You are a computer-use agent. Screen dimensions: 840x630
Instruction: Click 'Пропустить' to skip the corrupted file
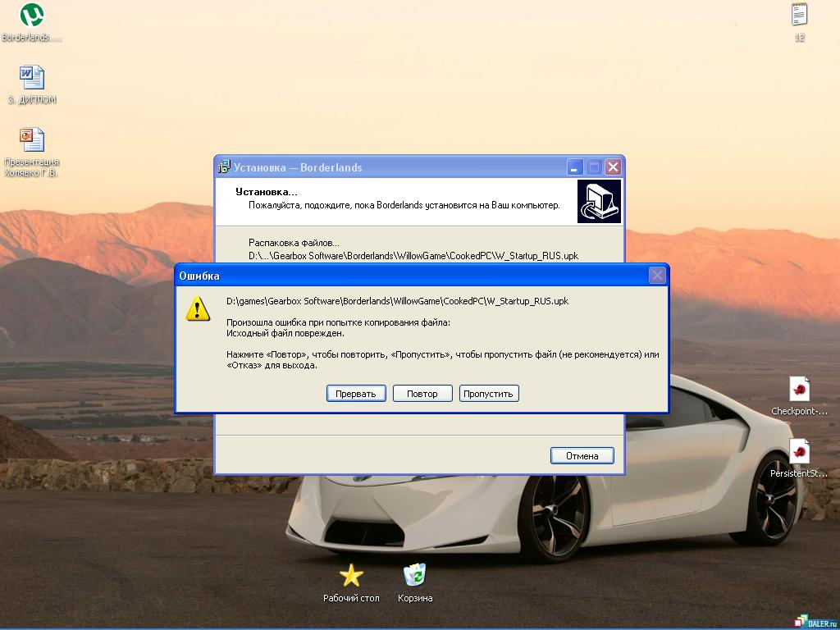[489, 394]
